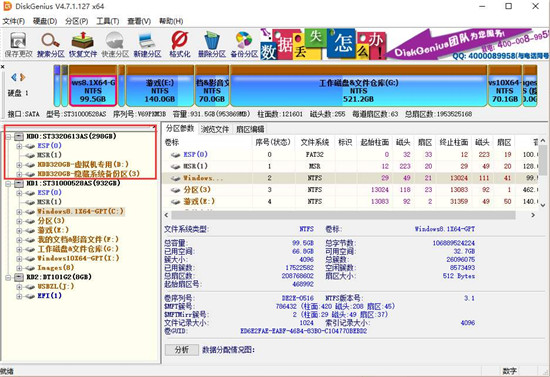Go to next disk with right arrow
This screenshot has width=550, height=377.
[x=23, y=77]
